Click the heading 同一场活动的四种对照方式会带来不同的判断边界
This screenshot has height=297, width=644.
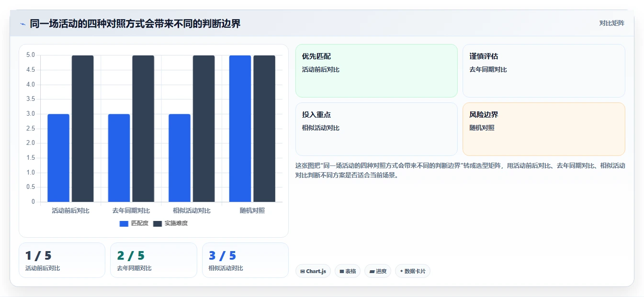(x=135, y=23)
